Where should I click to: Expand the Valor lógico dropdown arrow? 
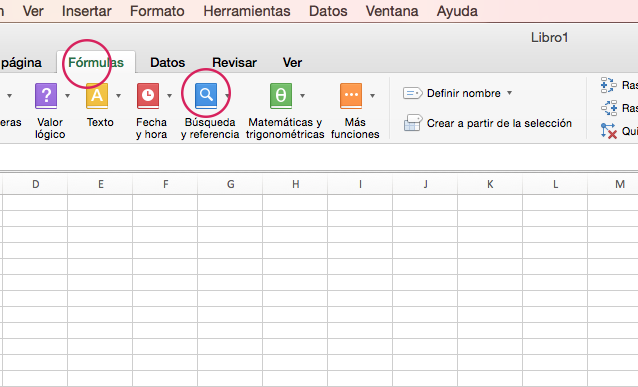(68, 96)
